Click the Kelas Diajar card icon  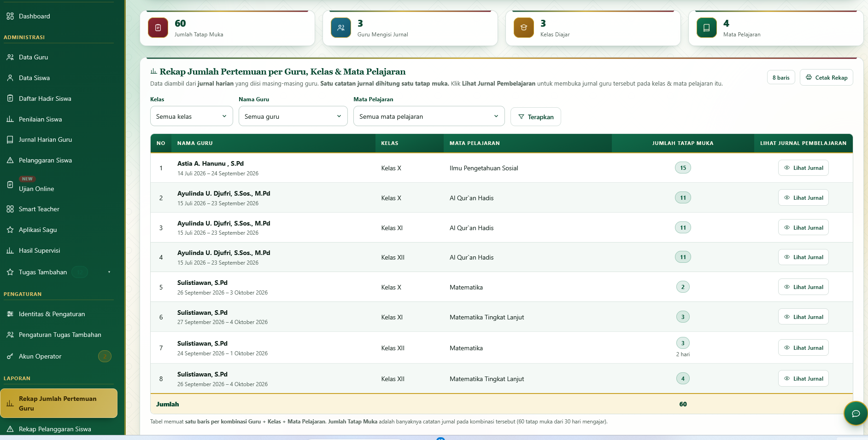[x=524, y=28]
